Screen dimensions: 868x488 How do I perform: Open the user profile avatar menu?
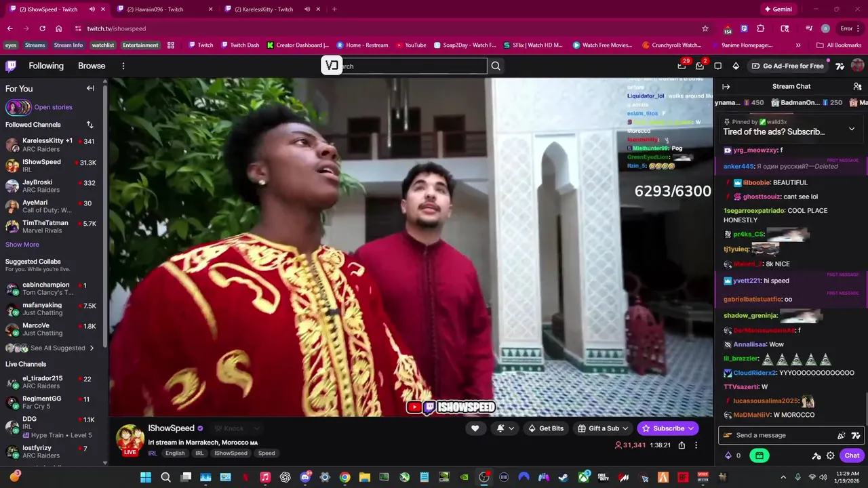857,66
